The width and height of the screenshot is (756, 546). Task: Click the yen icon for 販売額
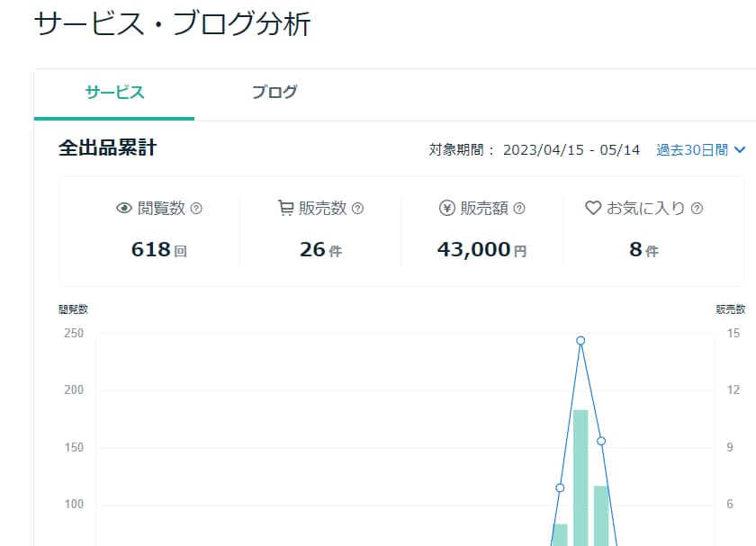coord(447,208)
